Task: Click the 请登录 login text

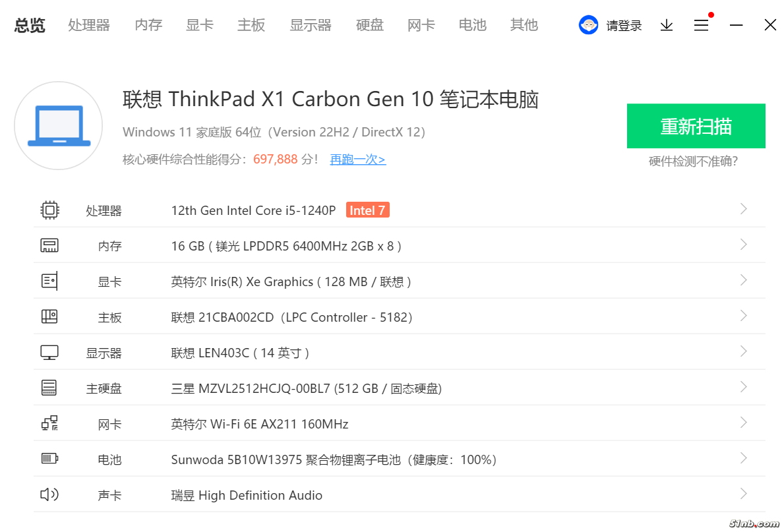Action: pyautogui.click(x=624, y=26)
